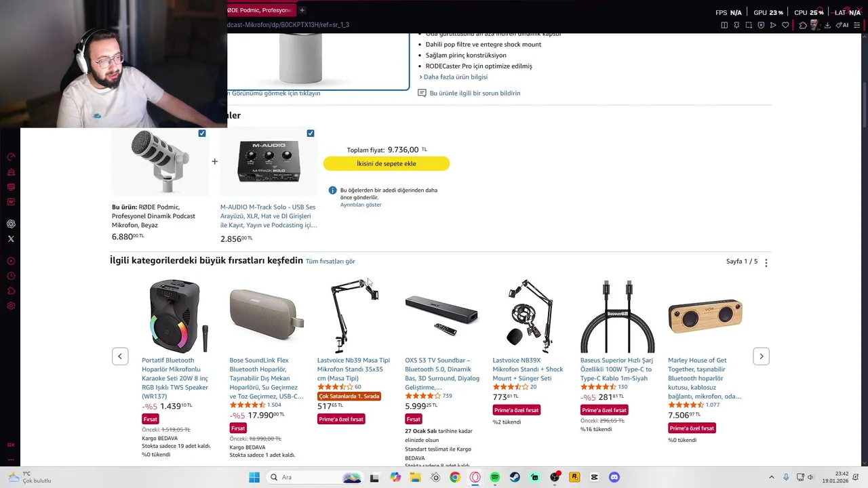Viewport: 868px width, 488px height.
Task: Go to the next carousel page arrow
Action: point(761,356)
